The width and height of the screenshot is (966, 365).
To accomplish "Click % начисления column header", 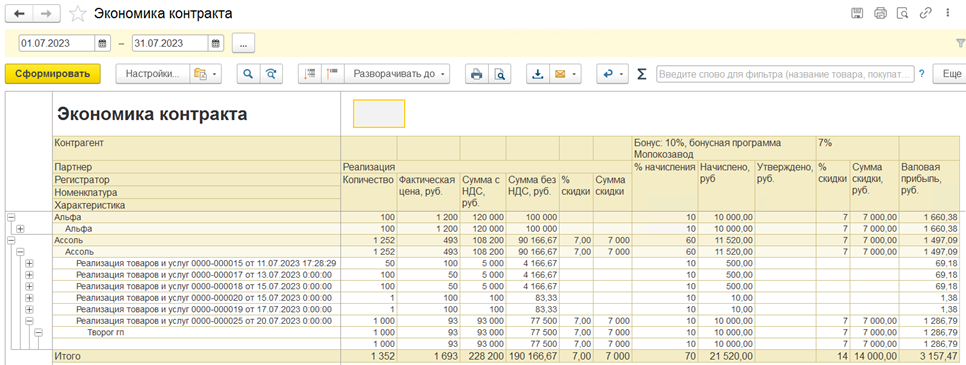I will [x=665, y=186].
